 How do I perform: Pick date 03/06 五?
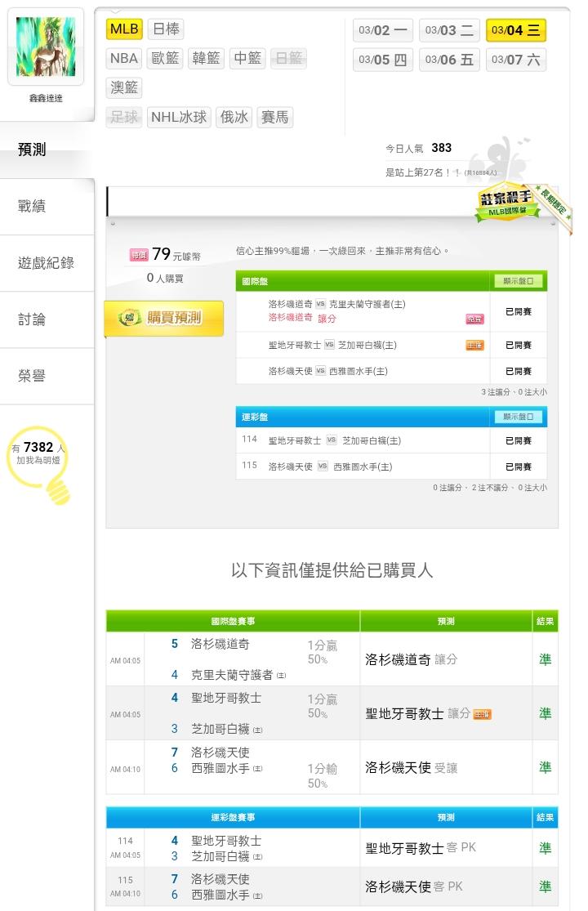[449, 60]
